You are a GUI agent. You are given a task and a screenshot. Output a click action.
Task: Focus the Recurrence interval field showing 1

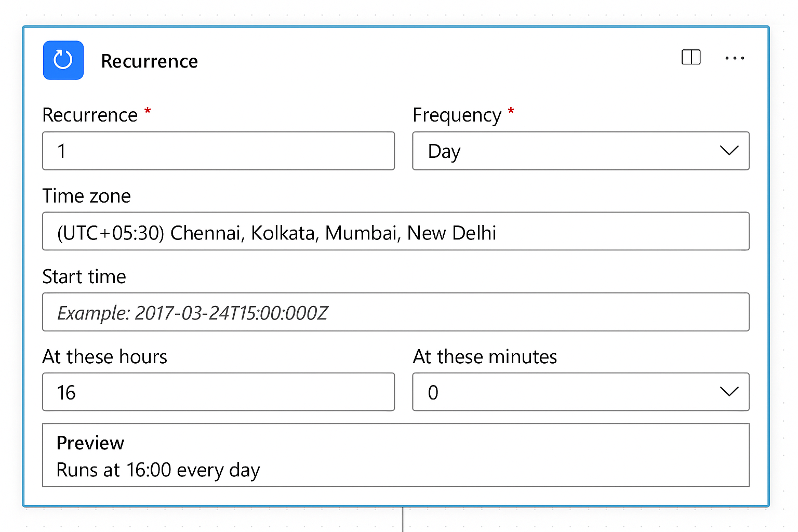pyautogui.click(x=218, y=151)
